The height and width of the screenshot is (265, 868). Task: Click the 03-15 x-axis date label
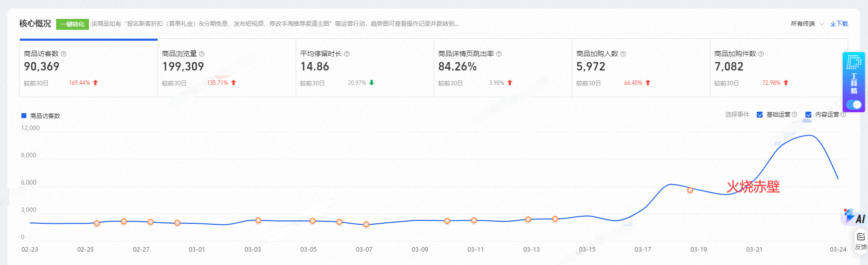pos(587,250)
